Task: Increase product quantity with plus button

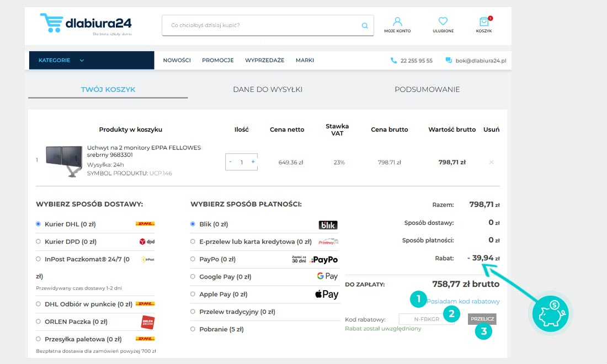Action: [x=253, y=162]
